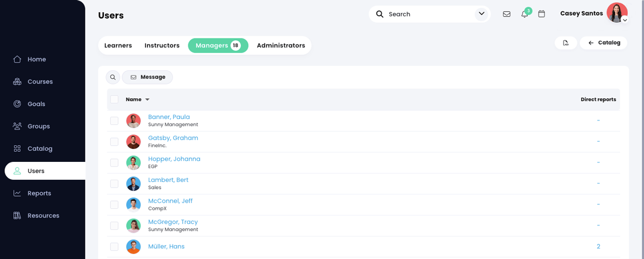Open Groups in the sidebar
The width and height of the screenshot is (644, 259).
(x=39, y=126)
